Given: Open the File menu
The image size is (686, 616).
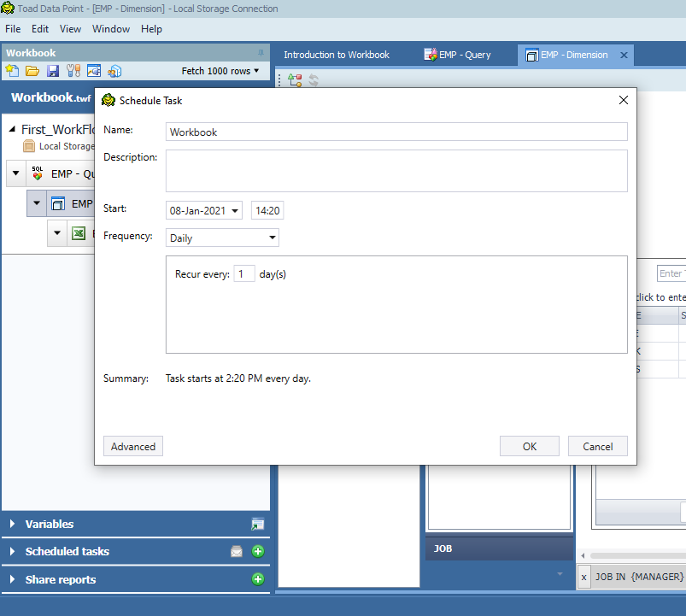Looking at the screenshot, I should pyautogui.click(x=13, y=29).
